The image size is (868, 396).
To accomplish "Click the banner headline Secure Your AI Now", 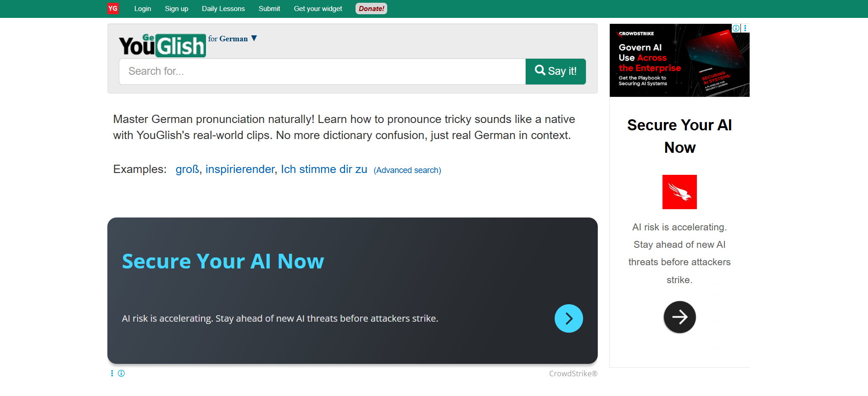I will tap(223, 262).
